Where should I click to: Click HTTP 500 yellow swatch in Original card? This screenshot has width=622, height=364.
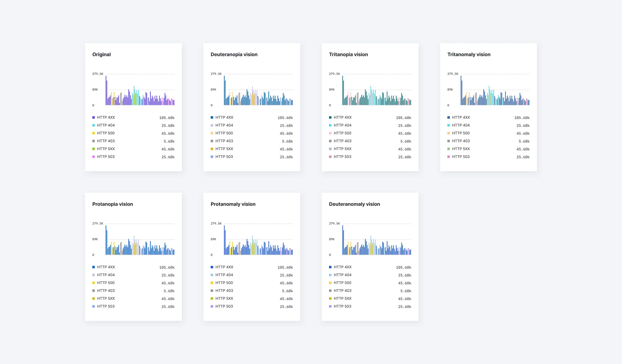coord(94,133)
